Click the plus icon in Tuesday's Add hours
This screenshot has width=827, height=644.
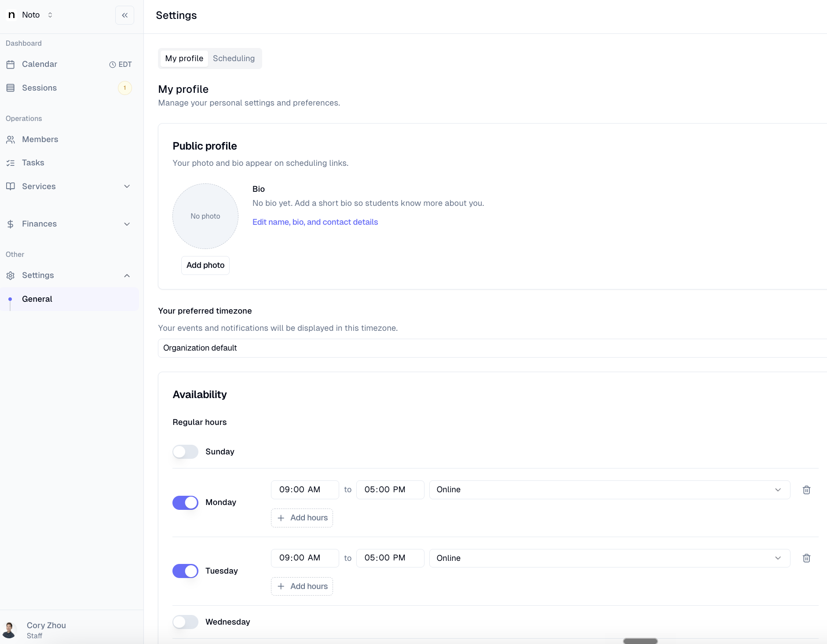pyautogui.click(x=281, y=586)
